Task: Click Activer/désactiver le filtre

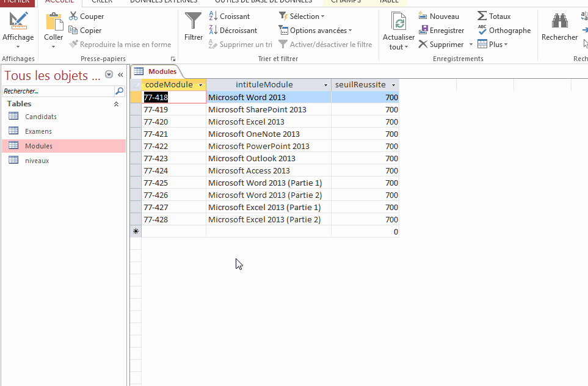Action: click(x=325, y=44)
